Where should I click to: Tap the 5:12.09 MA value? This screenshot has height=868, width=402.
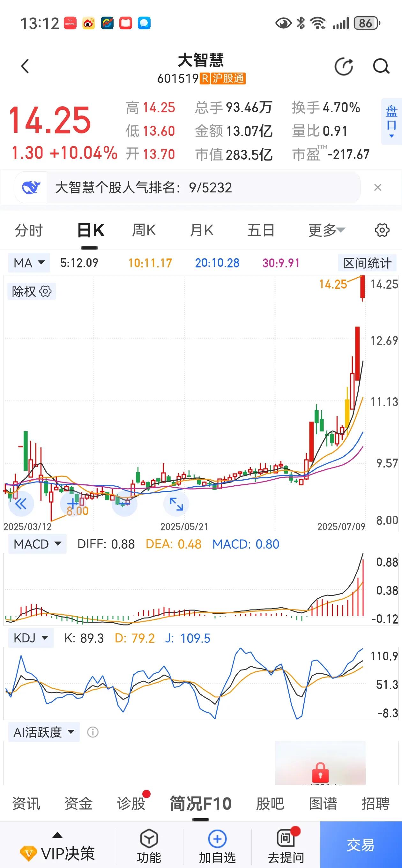point(79,263)
